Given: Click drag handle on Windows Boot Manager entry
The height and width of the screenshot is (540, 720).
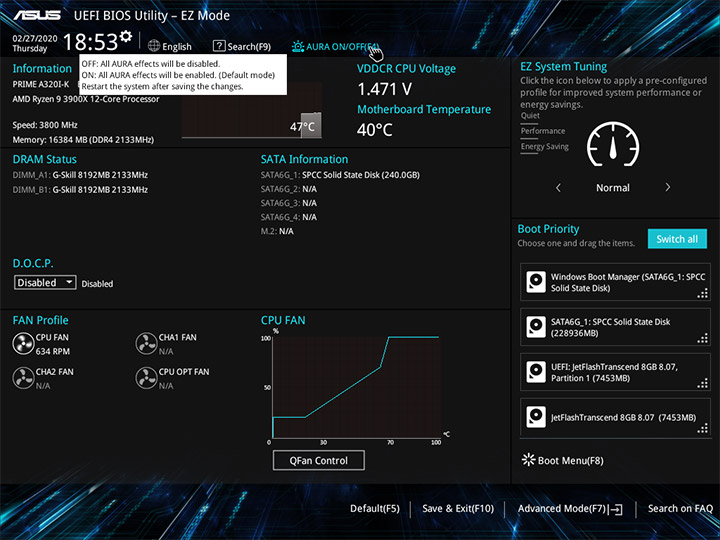Looking at the screenshot, I should (x=703, y=293).
